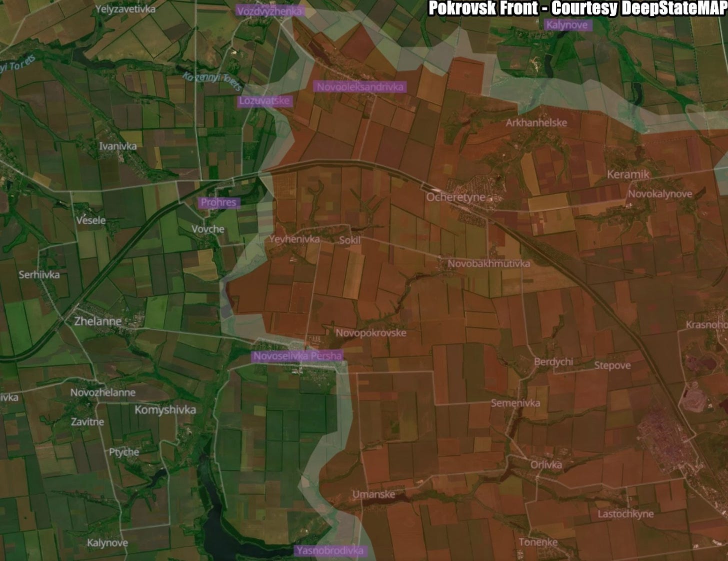Click the Kalynove label at bottom left
Image resolution: width=728 pixels, height=561 pixels.
[x=107, y=543]
